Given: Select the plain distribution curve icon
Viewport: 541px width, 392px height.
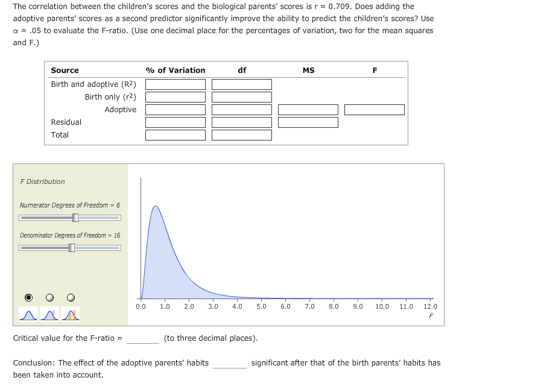Looking at the screenshot, I should tap(27, 313).
